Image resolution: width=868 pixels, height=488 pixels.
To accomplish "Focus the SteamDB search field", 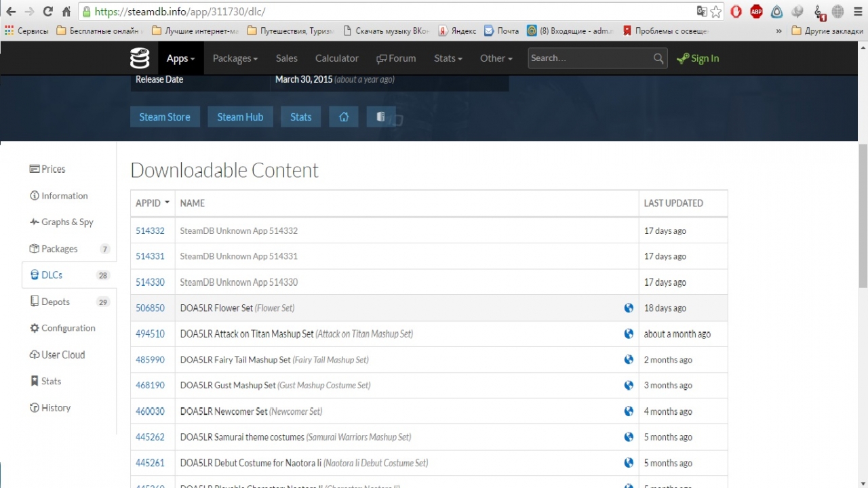I will [x=589, y=58].
